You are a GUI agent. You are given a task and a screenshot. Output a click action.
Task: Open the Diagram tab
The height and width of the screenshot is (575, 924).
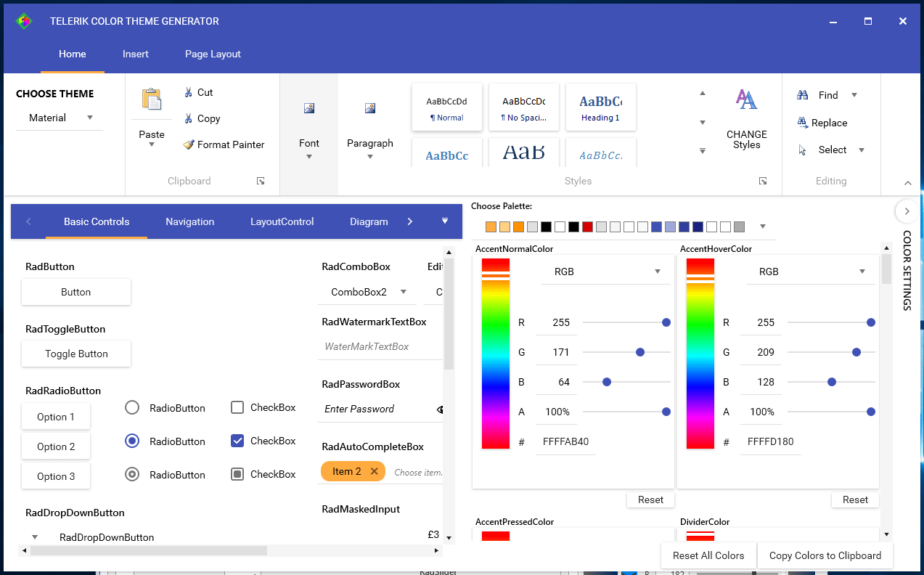pyautogui.click(x=369, y=221)
